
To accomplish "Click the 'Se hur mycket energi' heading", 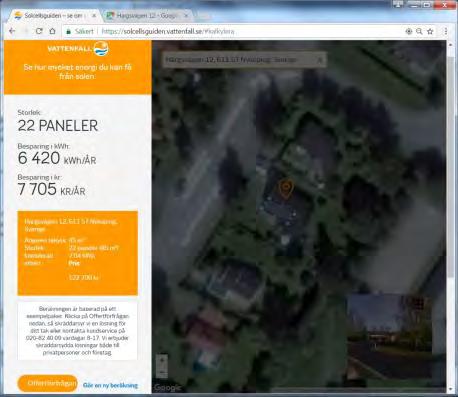I will (x=77, y=72).
